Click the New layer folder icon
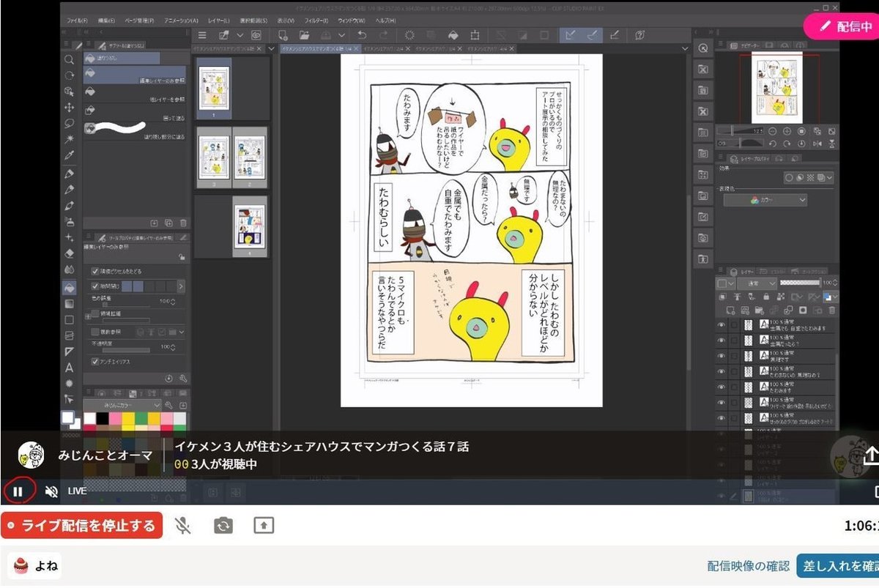This screenshot has width=879, height=588. [760, 310]
